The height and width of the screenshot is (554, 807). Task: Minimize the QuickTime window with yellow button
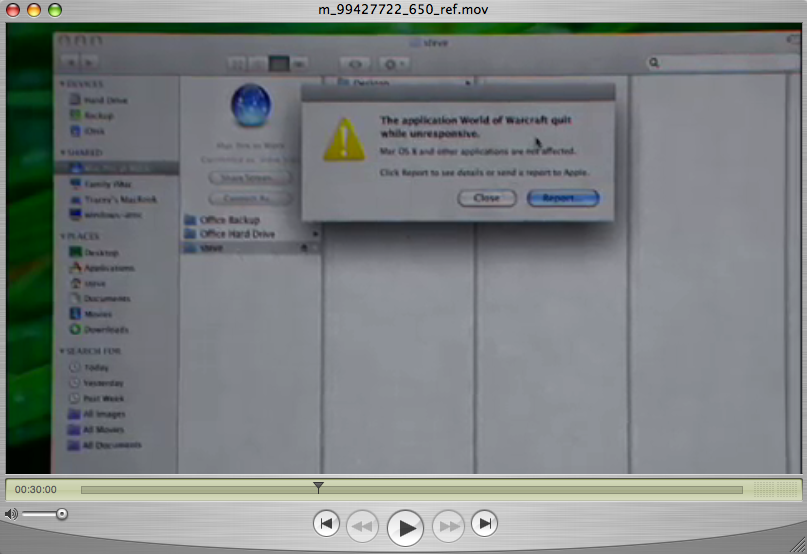pos(34,10)
